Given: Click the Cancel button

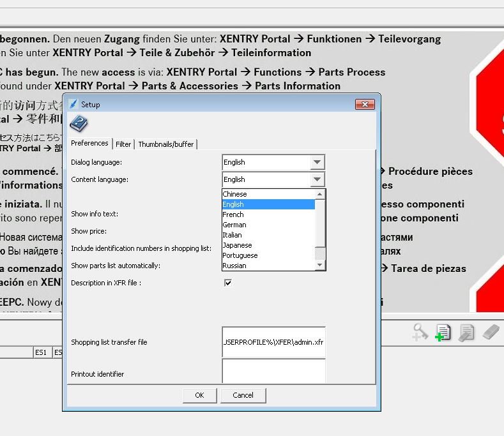Looking at the screenshot, I should click(243, 395).
